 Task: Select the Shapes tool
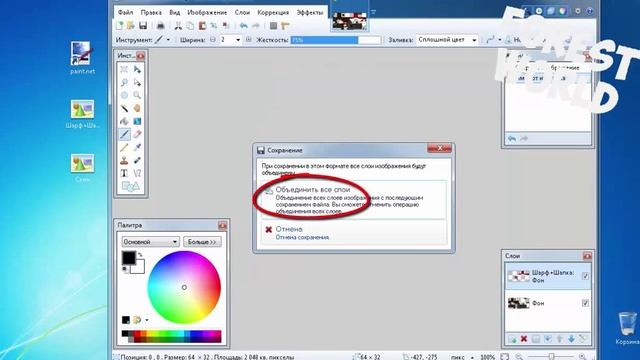tap(131, 186)
